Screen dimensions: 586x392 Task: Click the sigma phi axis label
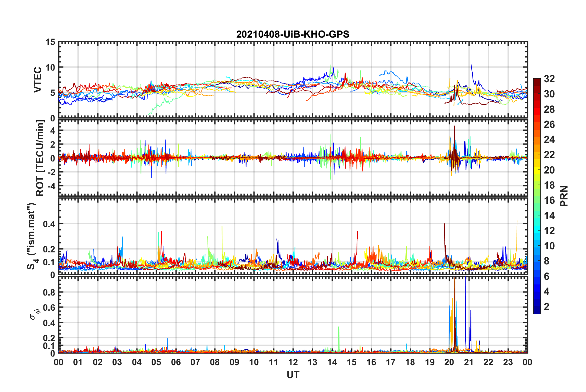coord(35,314)
